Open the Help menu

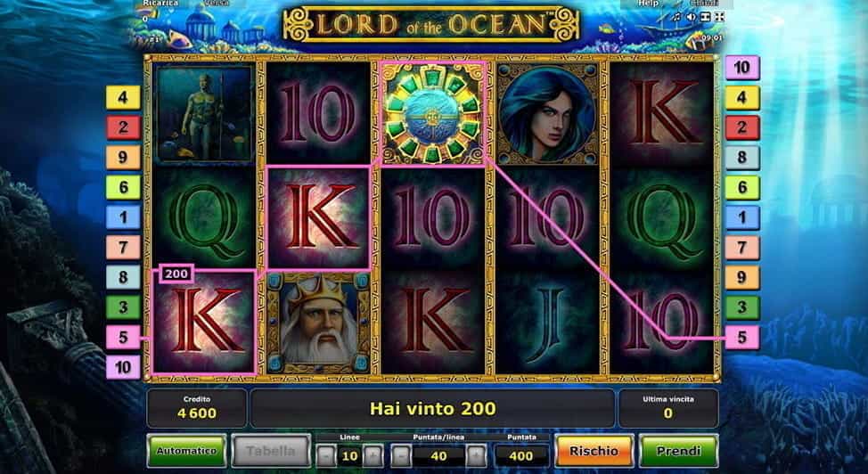point(648,4)
